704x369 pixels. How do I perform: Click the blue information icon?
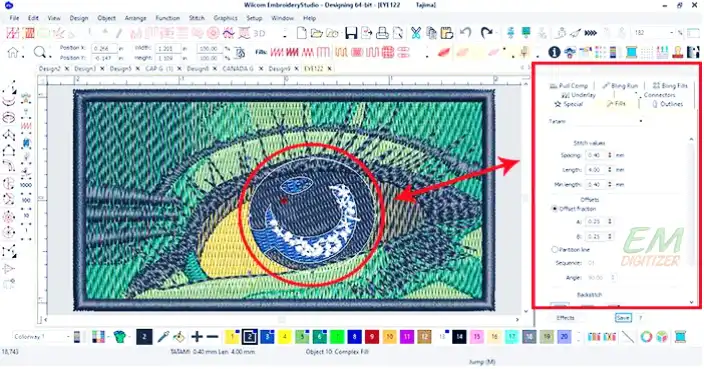[554, 53]
